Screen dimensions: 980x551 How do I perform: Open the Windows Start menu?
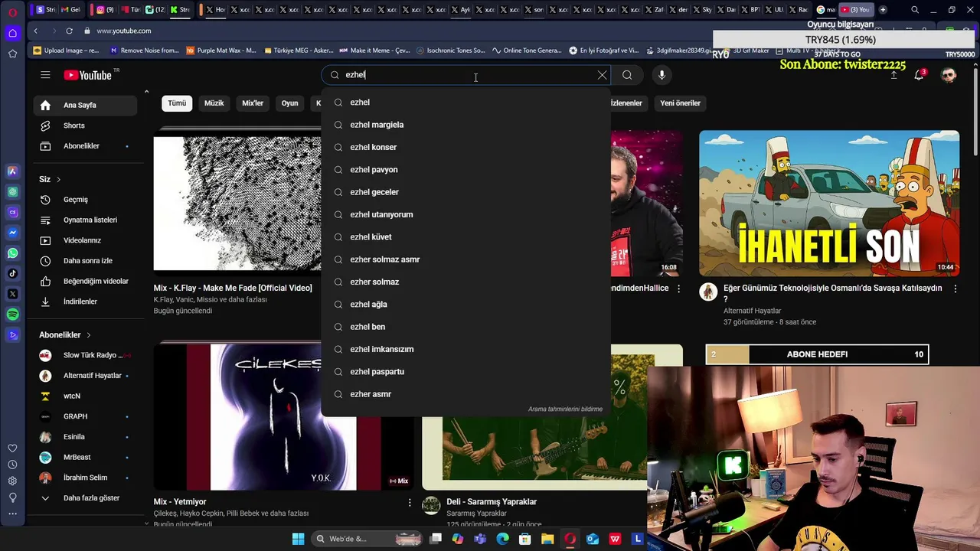click(298, 539)
